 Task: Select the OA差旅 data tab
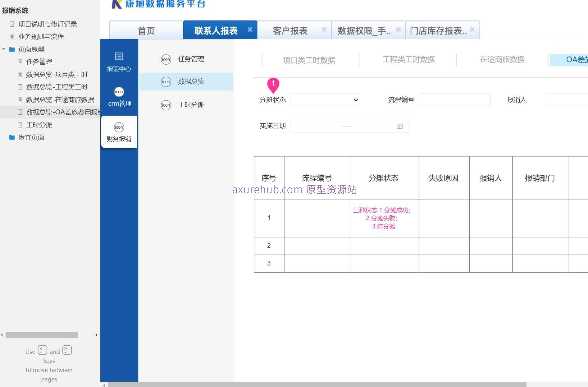click(x=569, y=60)
